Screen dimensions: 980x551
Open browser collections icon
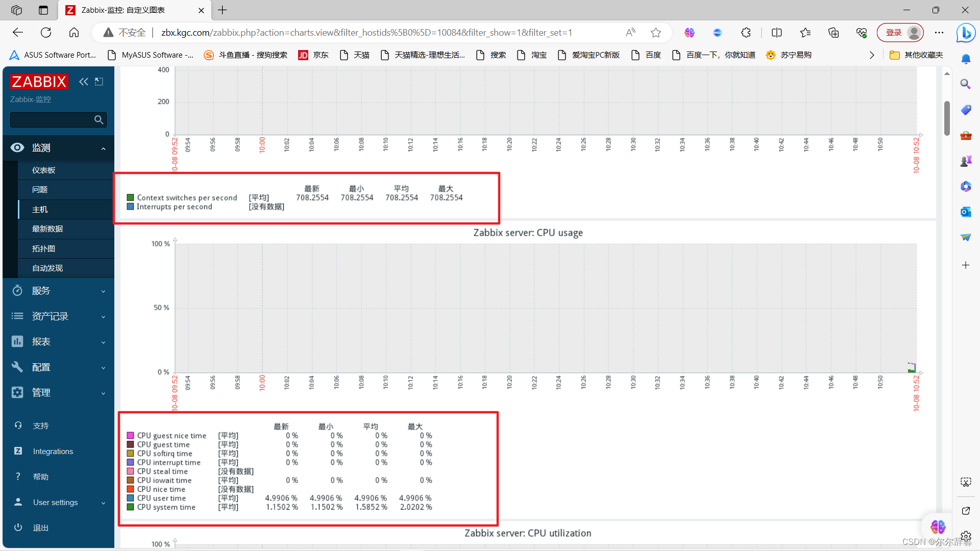coord(834,33)
